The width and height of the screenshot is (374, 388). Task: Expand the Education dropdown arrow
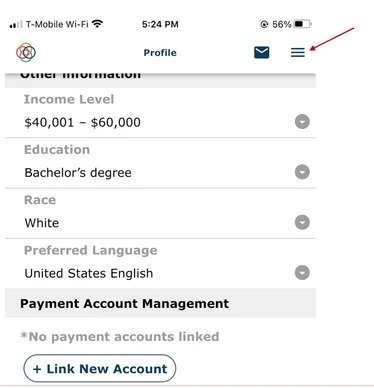pos(302,172)
